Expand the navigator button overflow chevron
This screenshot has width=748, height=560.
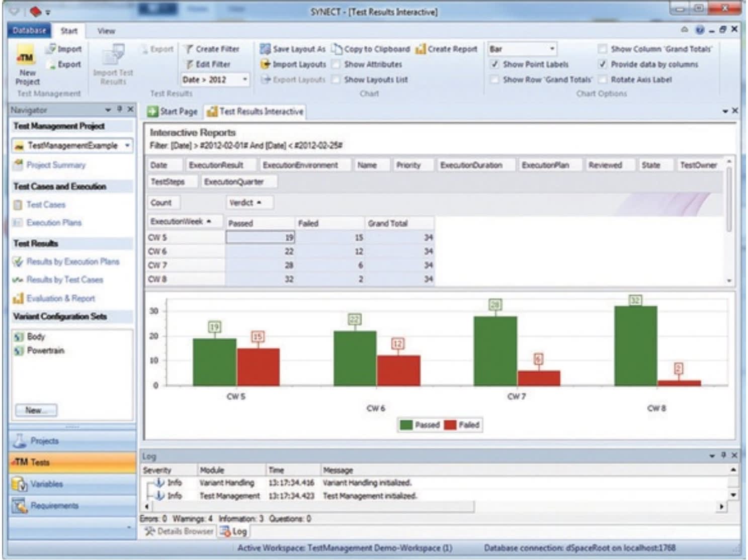click(129, 526)
